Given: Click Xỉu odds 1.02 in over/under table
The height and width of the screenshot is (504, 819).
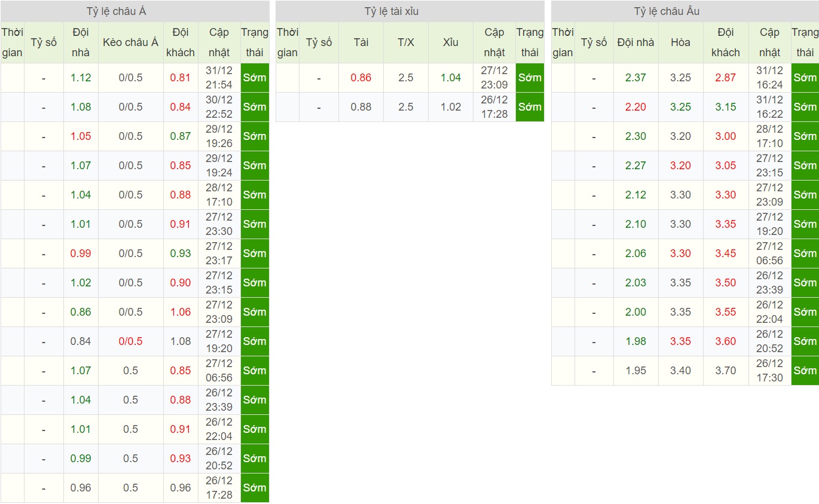Looking at the screenshot, I should point(451,107).
